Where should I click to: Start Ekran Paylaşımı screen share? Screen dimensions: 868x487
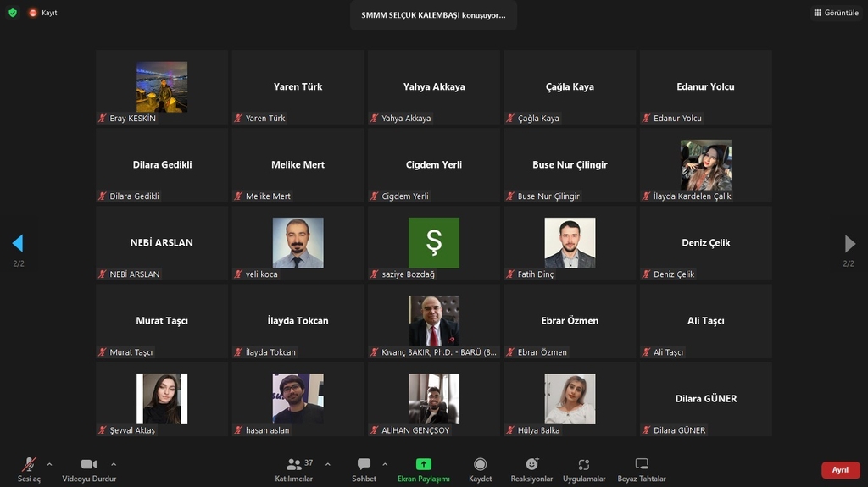coord(424,469)
